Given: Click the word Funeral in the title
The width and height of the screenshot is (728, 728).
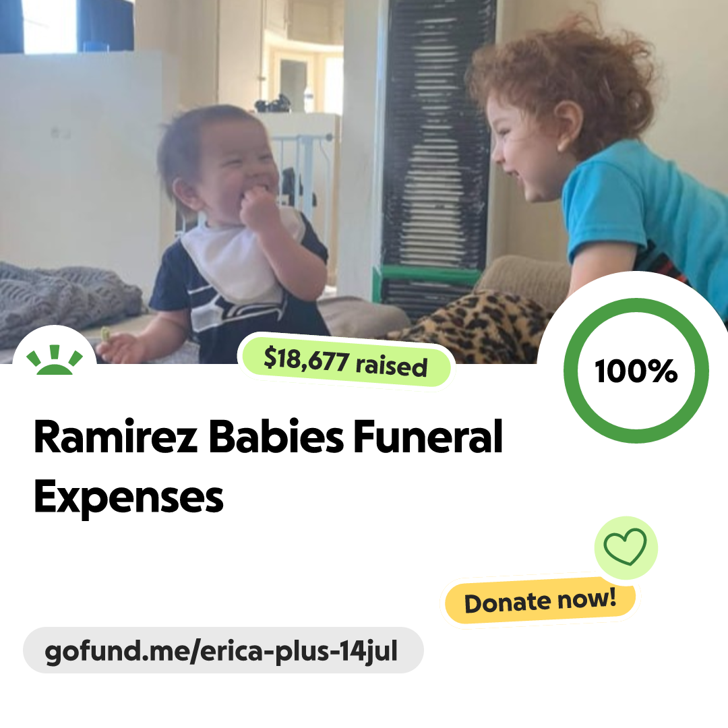Looking at the screenshot, I should click(x=428, y=436).
